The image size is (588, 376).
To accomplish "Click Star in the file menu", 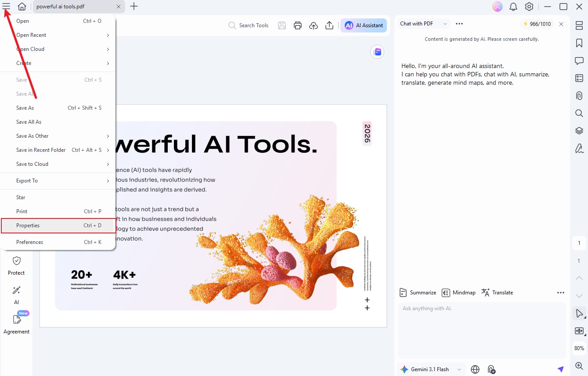I will (58, 197).
